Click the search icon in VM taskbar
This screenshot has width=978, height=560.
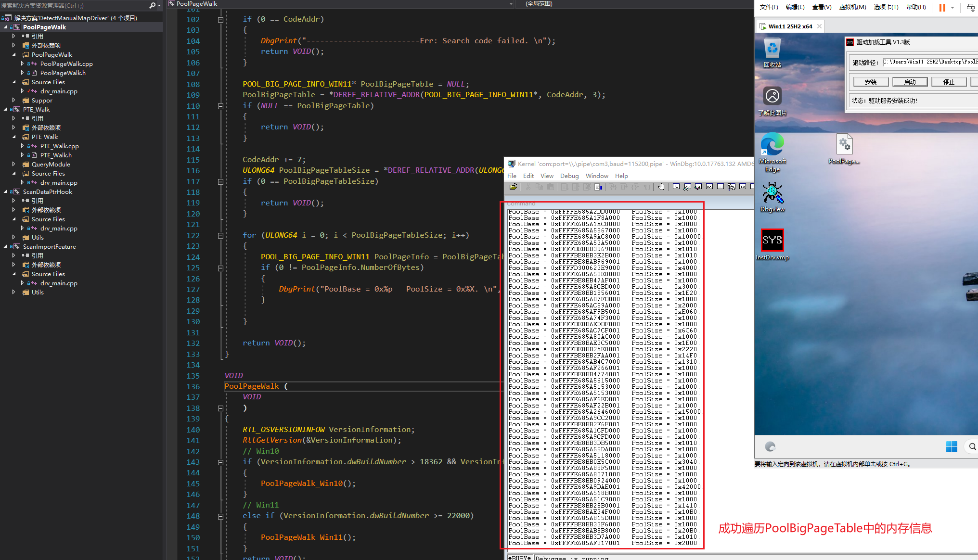pos(972,447)
